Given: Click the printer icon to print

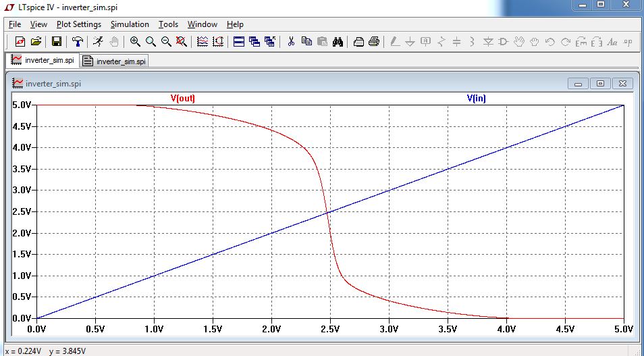Looking at the screenshot, I should tap(374, 41).
